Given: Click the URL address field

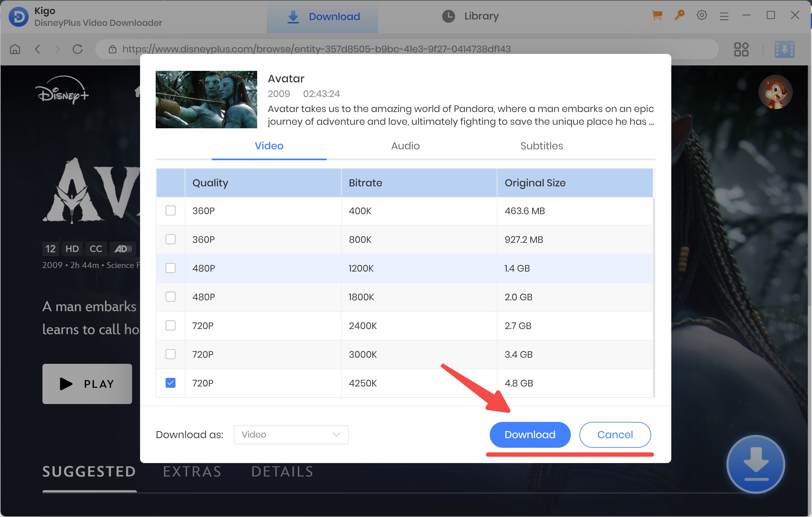Looking at the screenshot, I should coord(407,49).
